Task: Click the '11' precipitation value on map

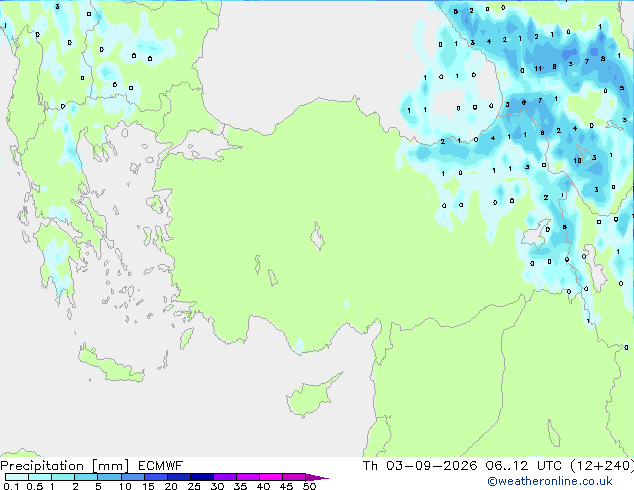Action: [x=538, y=69]
